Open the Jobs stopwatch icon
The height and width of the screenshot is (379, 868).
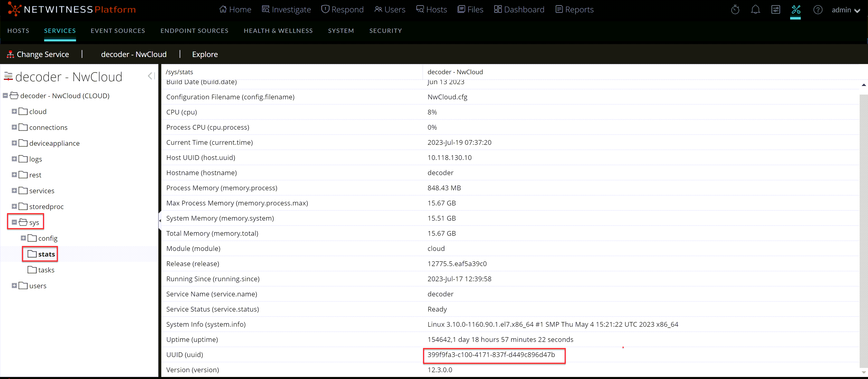click(x=735, y=10)
